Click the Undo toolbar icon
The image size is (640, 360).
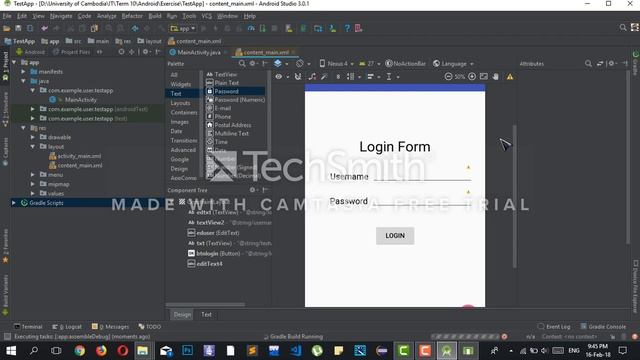44,29
